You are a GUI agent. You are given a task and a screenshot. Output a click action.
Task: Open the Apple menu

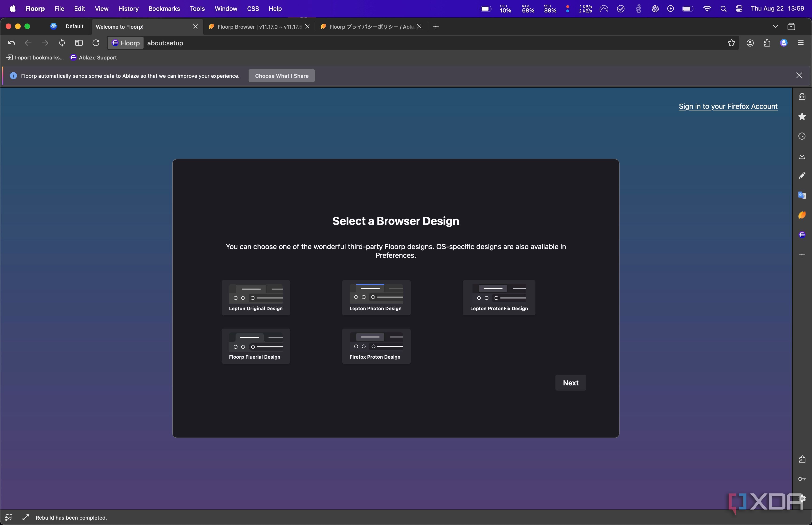pos(13,8)
